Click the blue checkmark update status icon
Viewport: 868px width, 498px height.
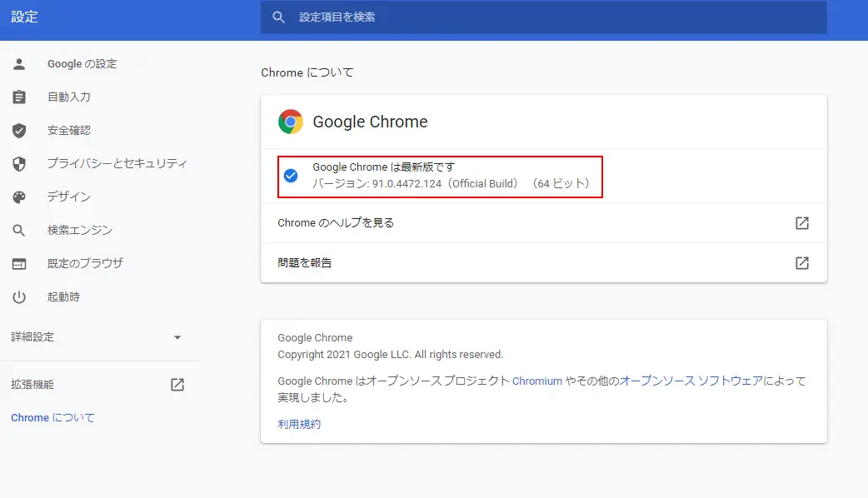pos(291,176)
